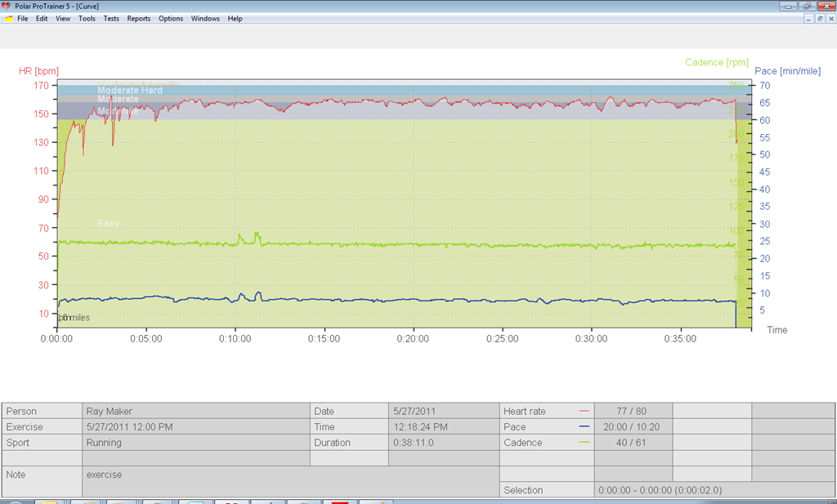Open the View menu
Viewport: 837px width, 504px height.
pyautogui.click(x=63, y=19)
